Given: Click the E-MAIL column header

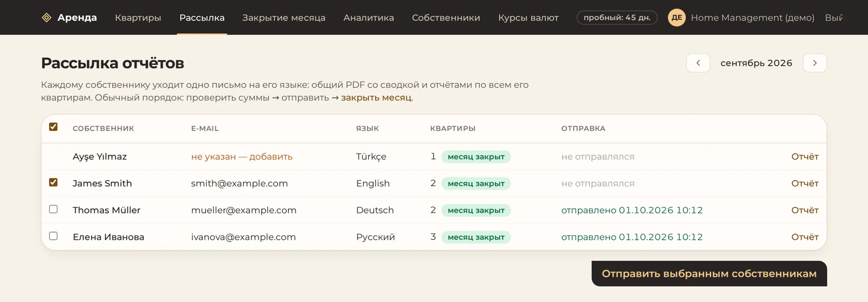Looking at the screenshot, I should pos(205,128).
